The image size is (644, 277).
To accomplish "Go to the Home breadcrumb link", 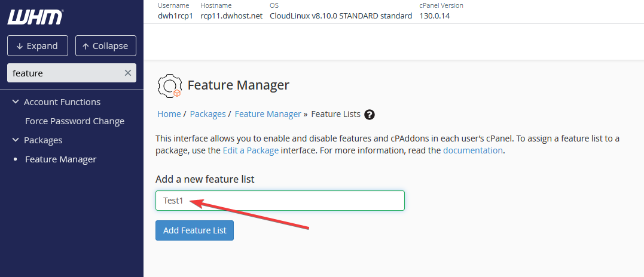I will point(169,114).
